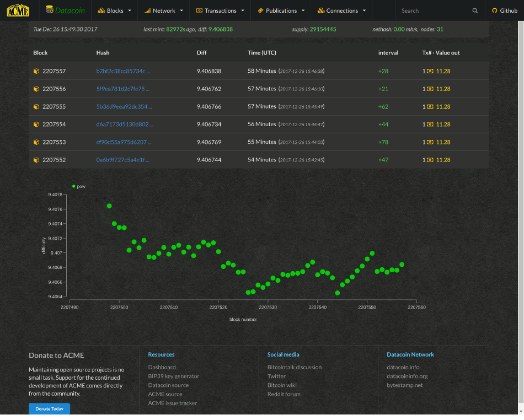Open the Dashboard resource link
Screen dimensions: 524x420
point(162,367)
